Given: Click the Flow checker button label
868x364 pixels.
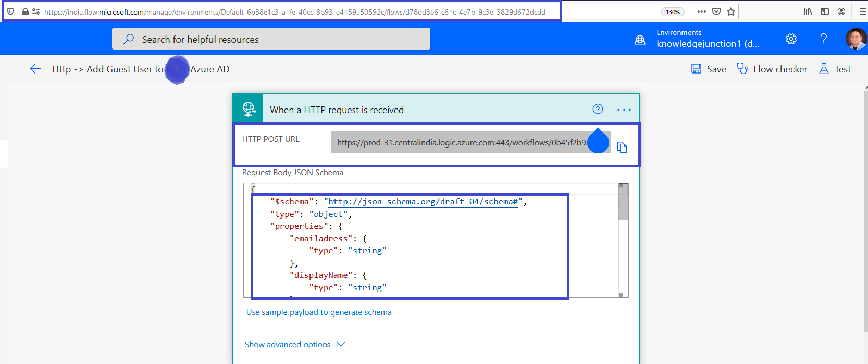Looking at the screenshot, I should 780,69.
